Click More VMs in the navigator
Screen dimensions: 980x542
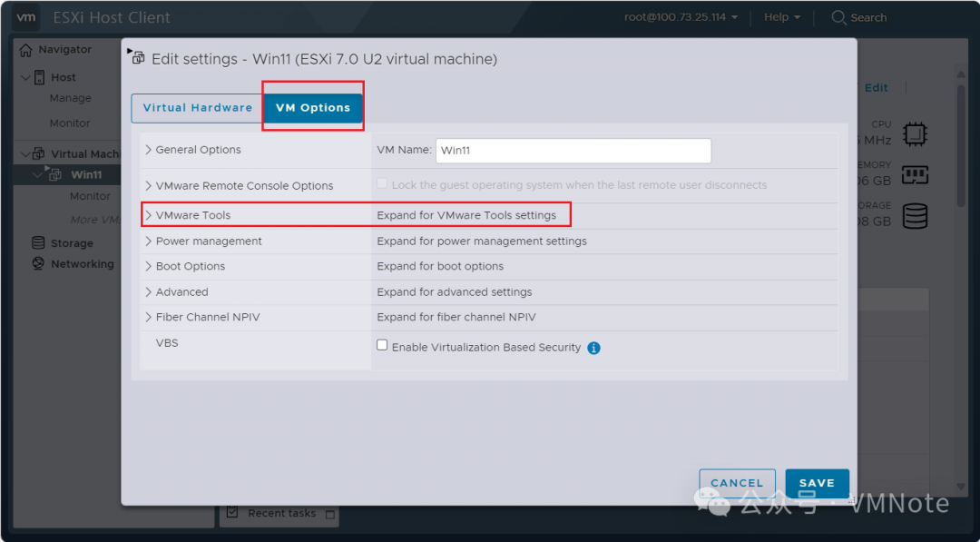click(x=95, y=220)
